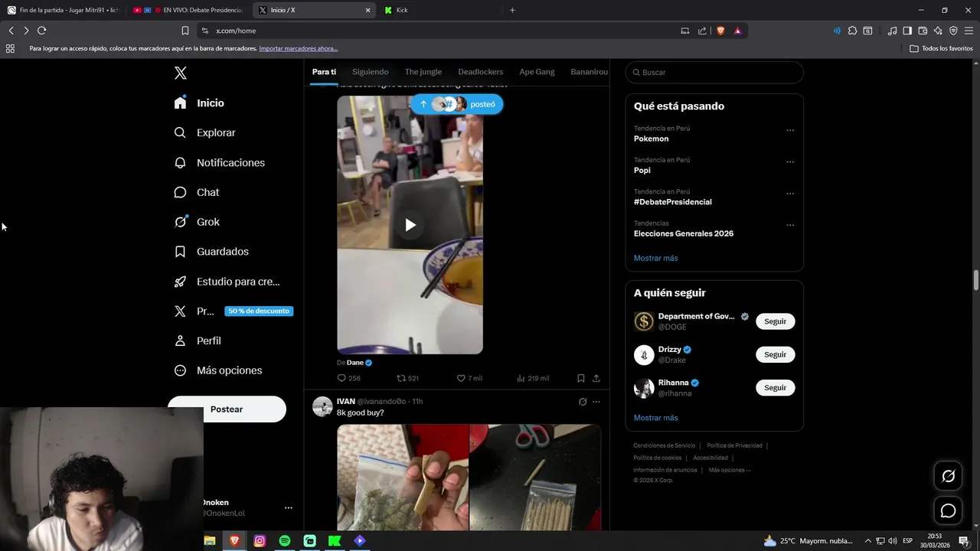Open the left image in IVAN's post
This screenshot has width=980, height=551.
click(x=403, y=478)
